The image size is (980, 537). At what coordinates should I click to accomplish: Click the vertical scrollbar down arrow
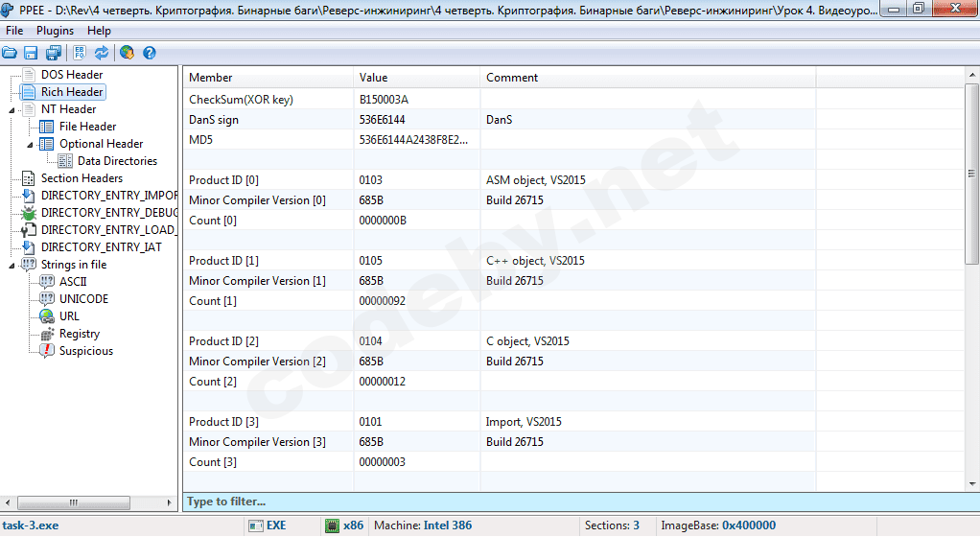pyautogui.click(x=972, y=484)
